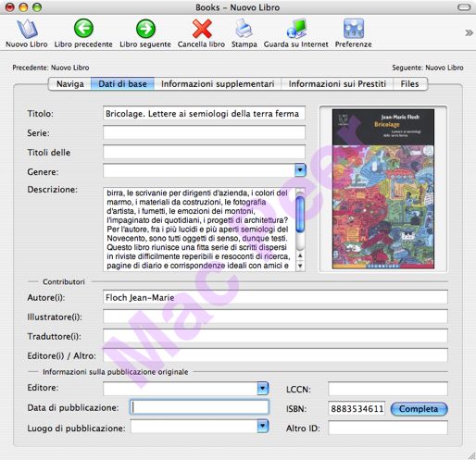Click the Stampa printer icon
This screenshot has width=476, height=460.
click(x=244, y=29)
